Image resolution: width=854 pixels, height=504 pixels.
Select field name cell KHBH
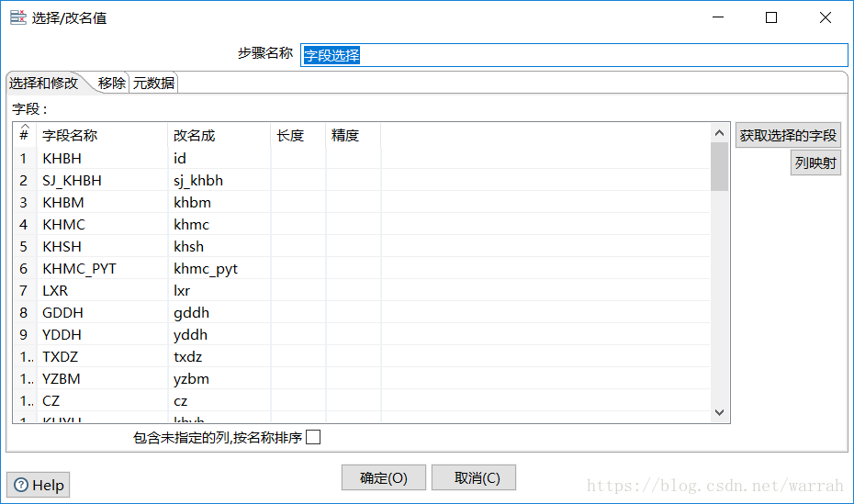pyautogui.click(x=102, y=158)
